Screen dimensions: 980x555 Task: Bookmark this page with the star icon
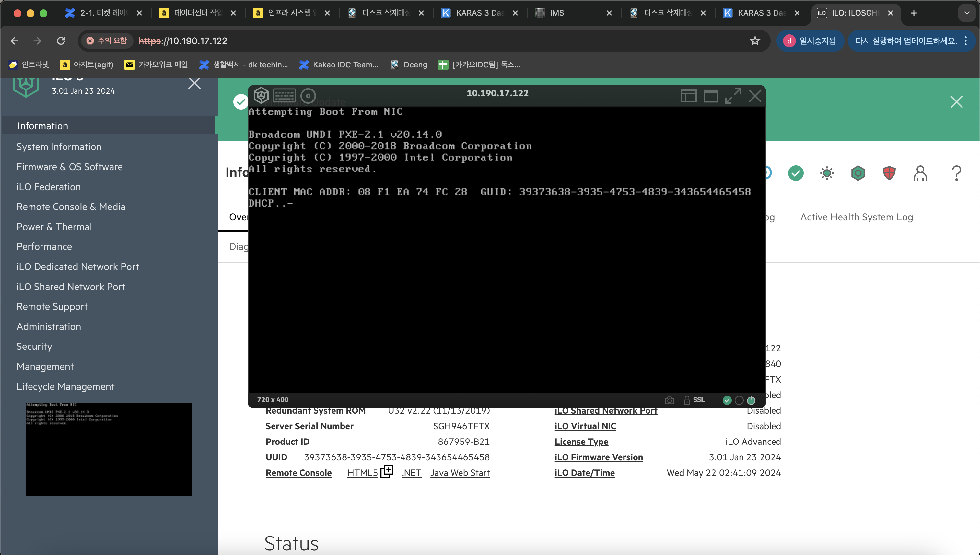pos(755,41)
